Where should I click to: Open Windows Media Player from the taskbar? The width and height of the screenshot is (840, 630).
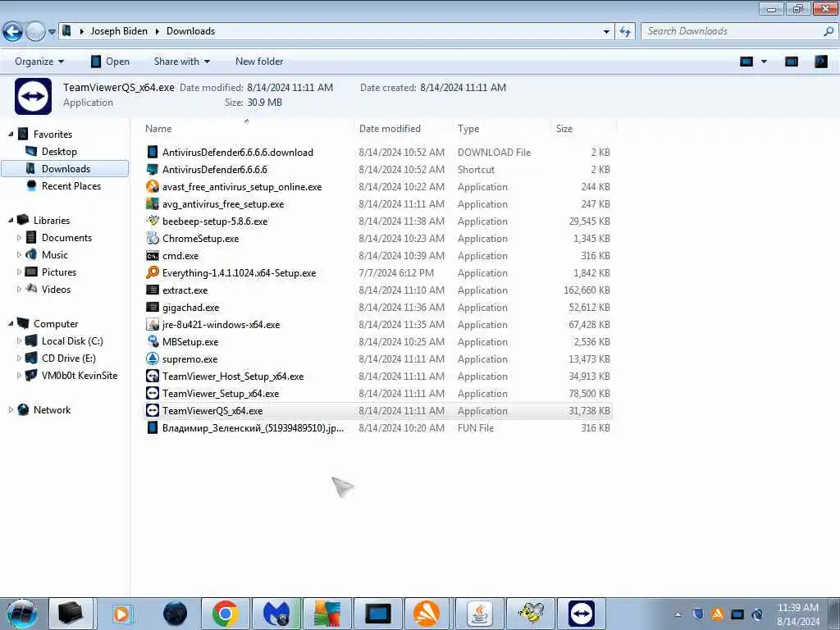point(121,614)
